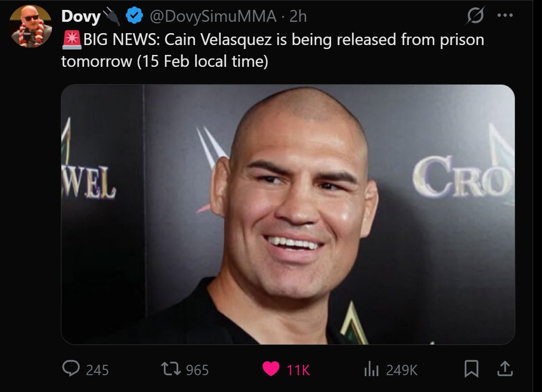Click the speech bubble reply icon
Screen dimensions: 542x392
71,369
